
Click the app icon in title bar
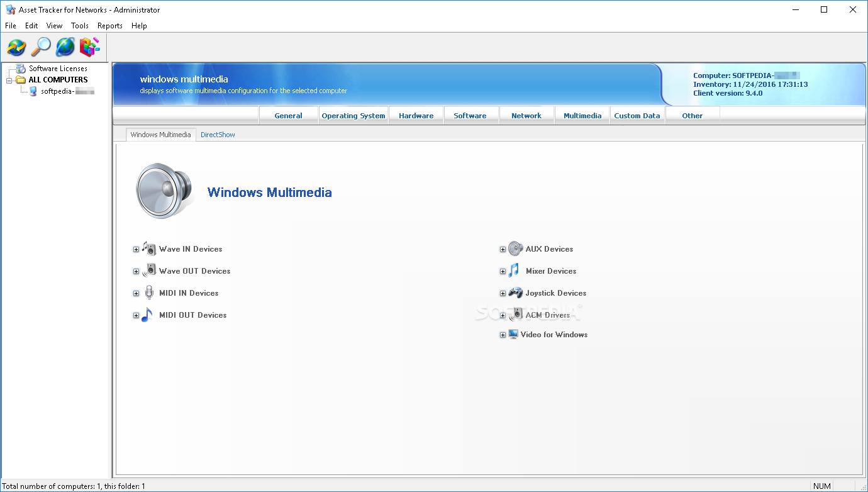click(x=10, y=10)
